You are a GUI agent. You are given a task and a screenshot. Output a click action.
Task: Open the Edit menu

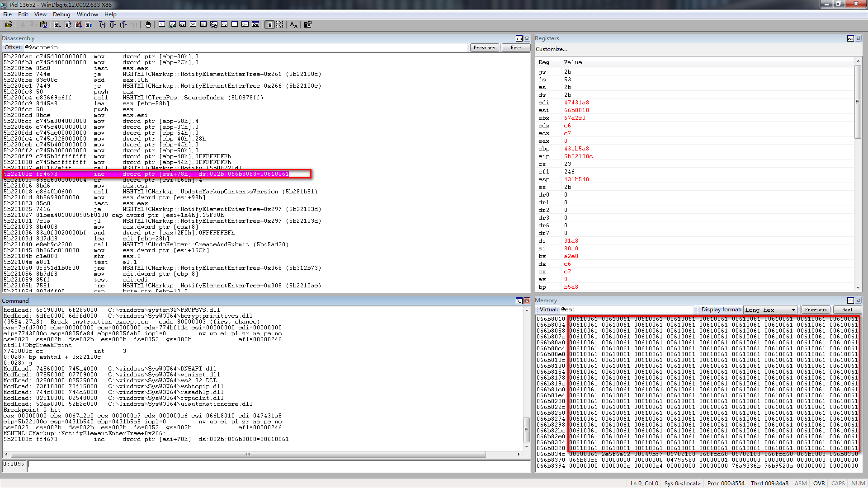click(23, 14)
